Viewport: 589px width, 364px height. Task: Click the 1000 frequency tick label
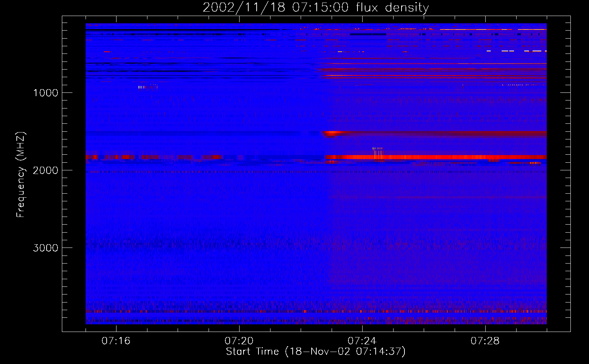click(x=46, y=93)
